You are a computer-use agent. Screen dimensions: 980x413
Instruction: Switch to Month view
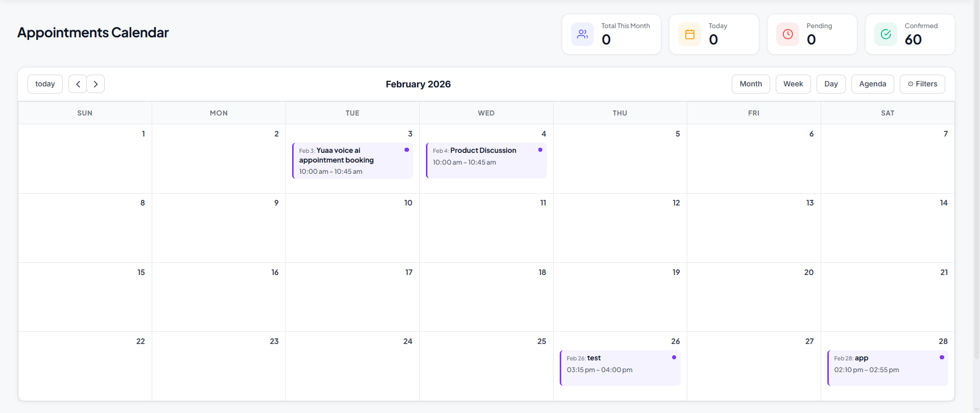point(750,84)
